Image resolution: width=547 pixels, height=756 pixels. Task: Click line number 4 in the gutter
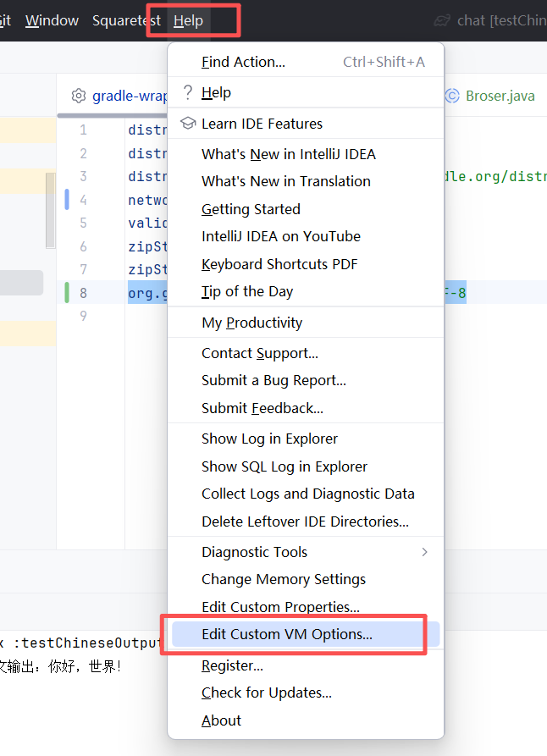84,200
